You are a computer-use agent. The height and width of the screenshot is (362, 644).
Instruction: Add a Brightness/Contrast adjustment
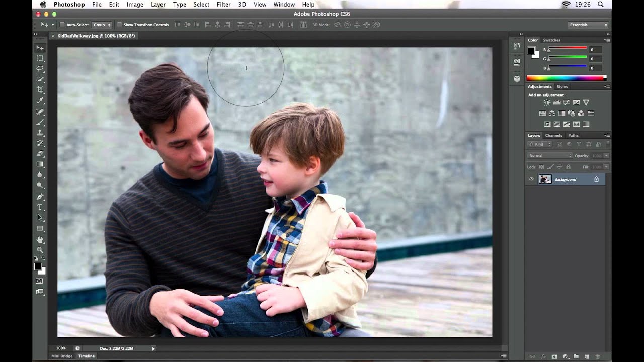[x=547, y=103]
